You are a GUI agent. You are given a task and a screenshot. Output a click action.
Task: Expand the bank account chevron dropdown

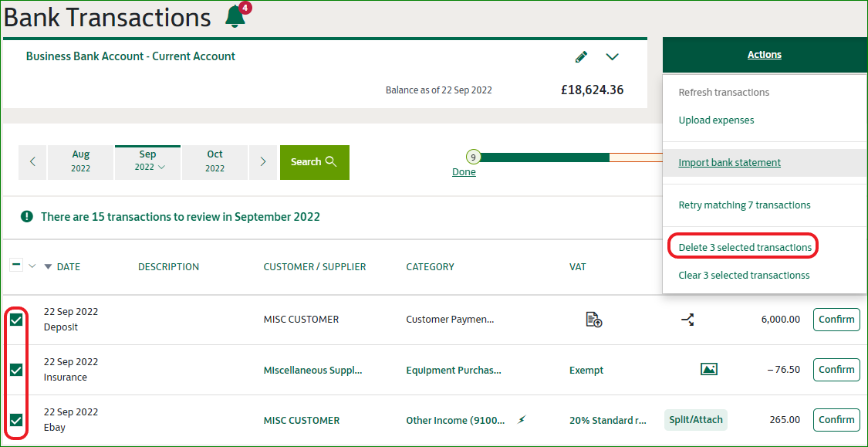click(613, 57)
